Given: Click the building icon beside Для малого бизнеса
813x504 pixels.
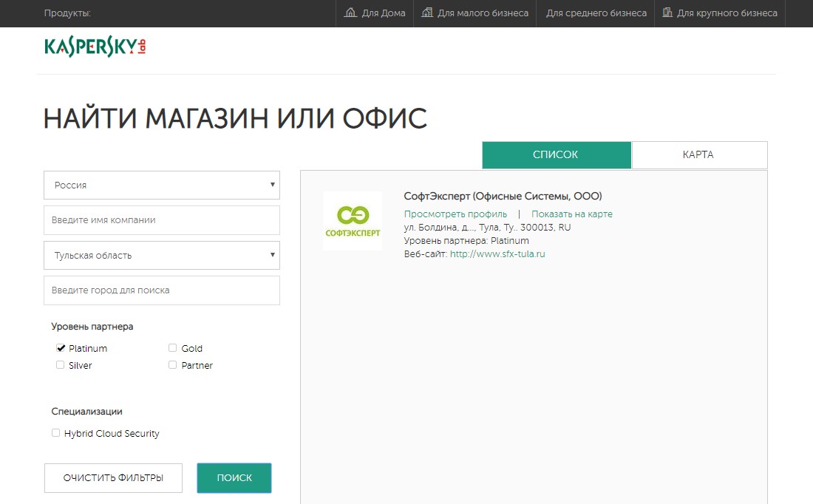Looking at the screenshot, I should tap(427, 13).
